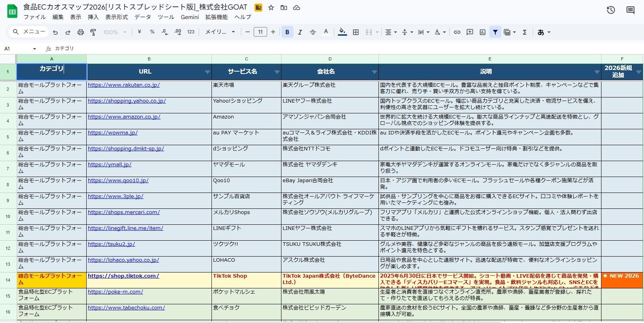Open the 挿入 menu
The height and width of the screenshot is (323, 644).
point(93,17)
